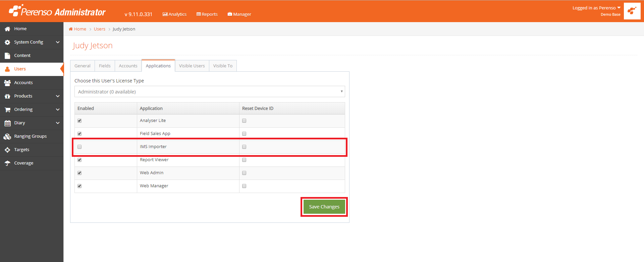
Task: Click the breadcrumb home icon
Action: (x=71, y=29)
